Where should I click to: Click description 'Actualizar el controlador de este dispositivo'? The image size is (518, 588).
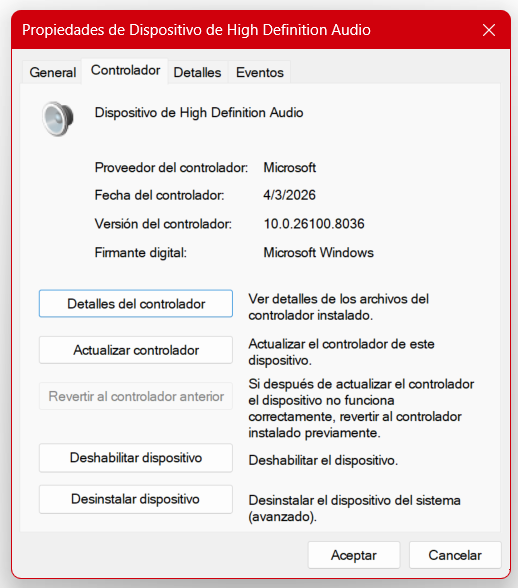(x=341, y=352)
